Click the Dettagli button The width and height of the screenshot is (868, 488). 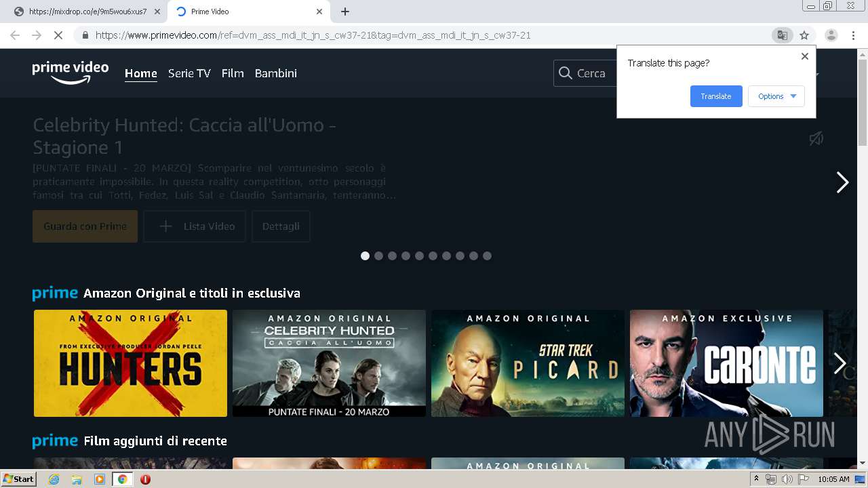click(281, 226)
